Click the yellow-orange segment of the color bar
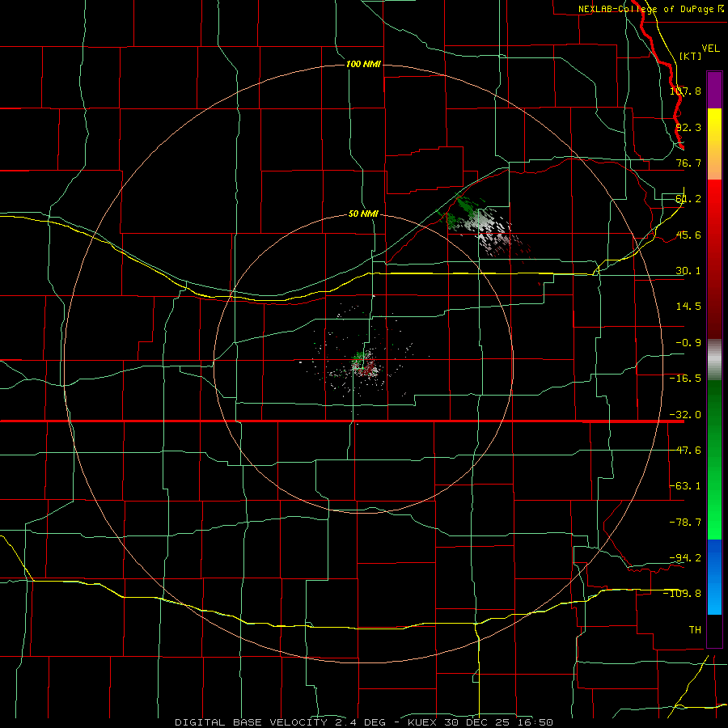This screenshot has height=728, width=728. 714,144
